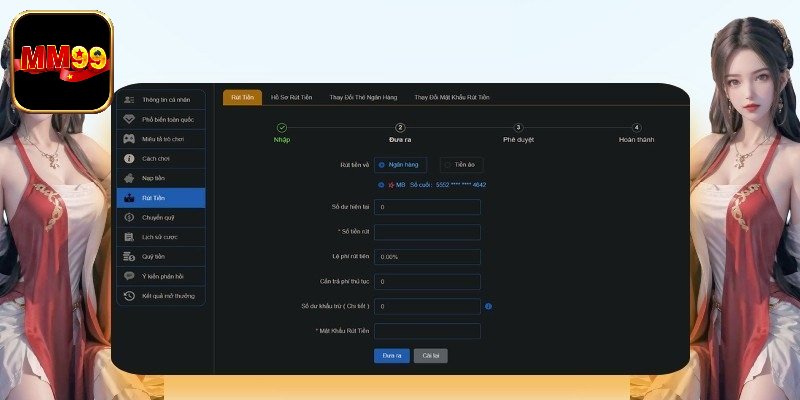Open Kết quả mở thưởng history icon
Image resolution: width=800 pixels, height=400 pixels.
129,296
